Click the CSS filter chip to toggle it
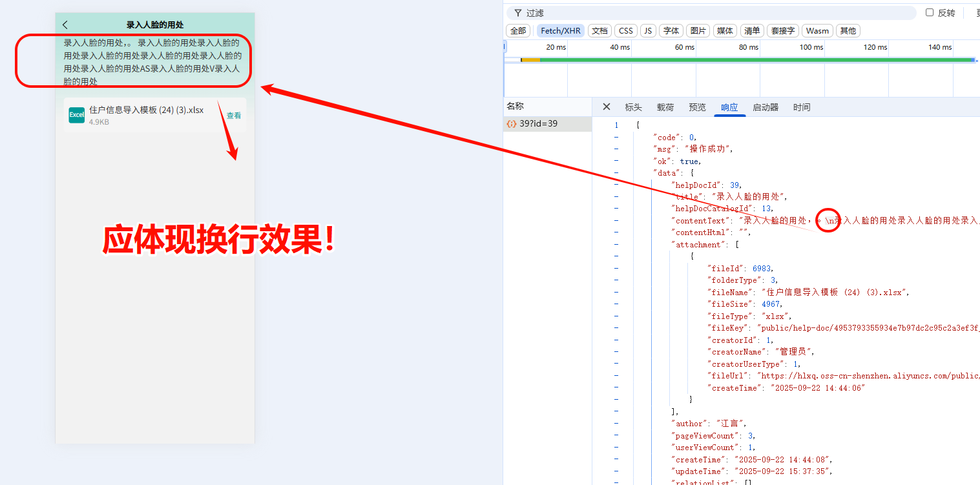Screen dimensions: 980x485 click(x=625, y=30)
